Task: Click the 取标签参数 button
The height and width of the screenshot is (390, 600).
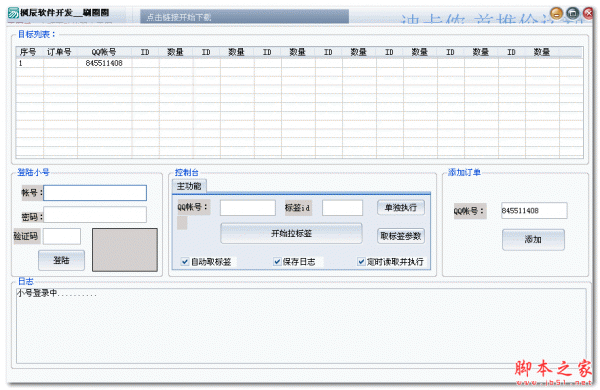Action: (x=401, y=236)
